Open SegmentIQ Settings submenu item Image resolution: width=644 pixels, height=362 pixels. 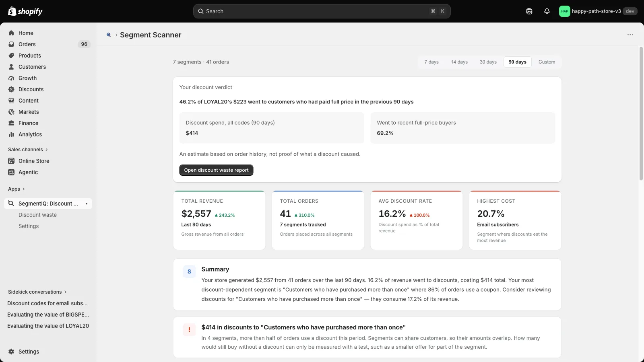click(29, 226)
